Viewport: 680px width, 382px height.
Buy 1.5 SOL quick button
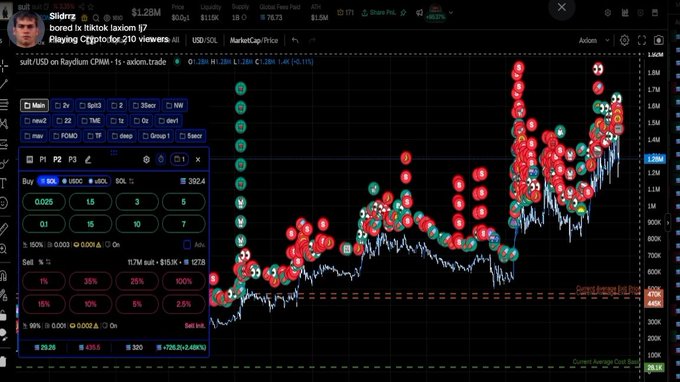click(x=90, y=202)
